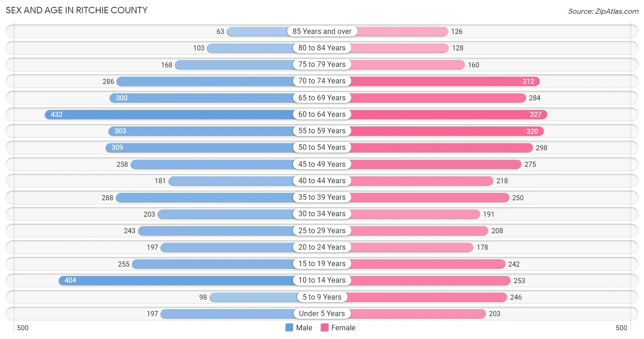Click the 25 to 29 Years label
The height and width of the screenshot is (339, 644).
(322, 230)
